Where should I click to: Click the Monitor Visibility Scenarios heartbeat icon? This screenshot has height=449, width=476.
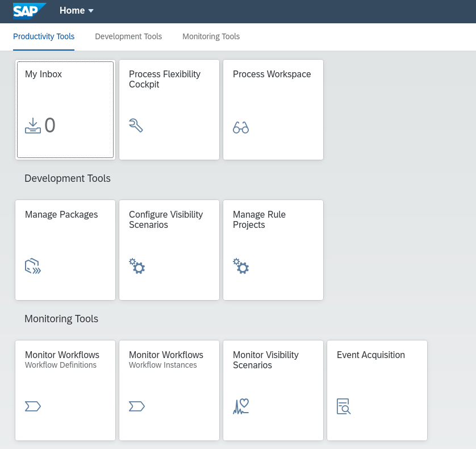click(x=241, y=406)
